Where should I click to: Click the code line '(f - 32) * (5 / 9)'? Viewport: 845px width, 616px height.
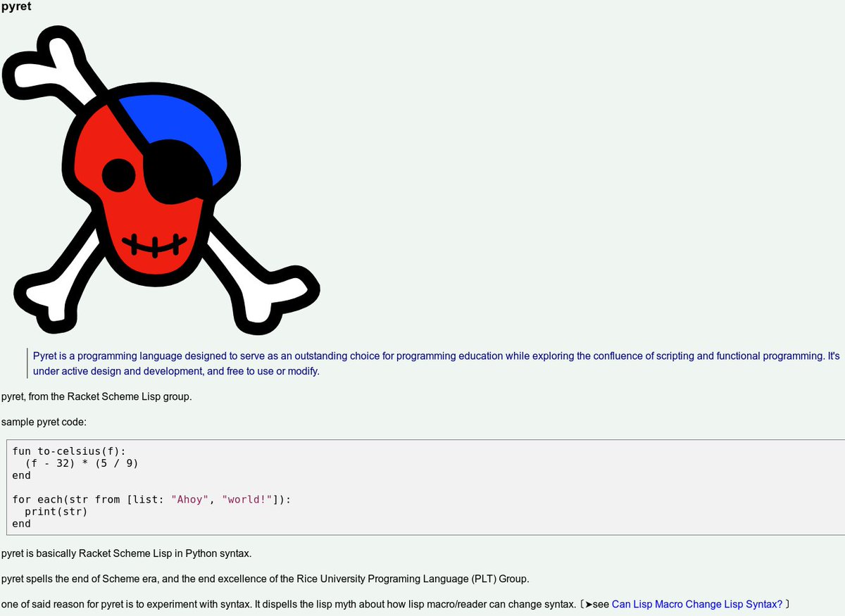click(x=81, y=463)
